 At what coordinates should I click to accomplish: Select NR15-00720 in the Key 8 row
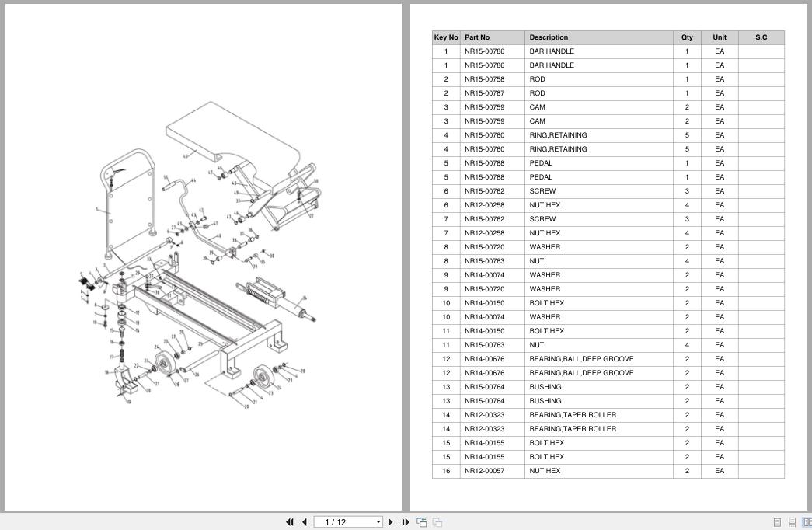tap(484, 247)
